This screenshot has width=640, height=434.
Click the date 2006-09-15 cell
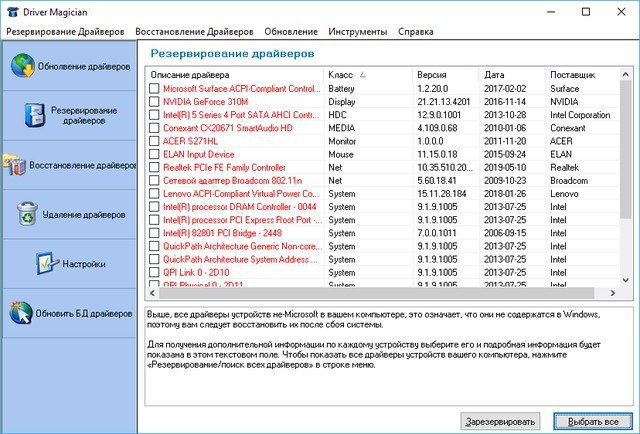click(x=505, y=233)
